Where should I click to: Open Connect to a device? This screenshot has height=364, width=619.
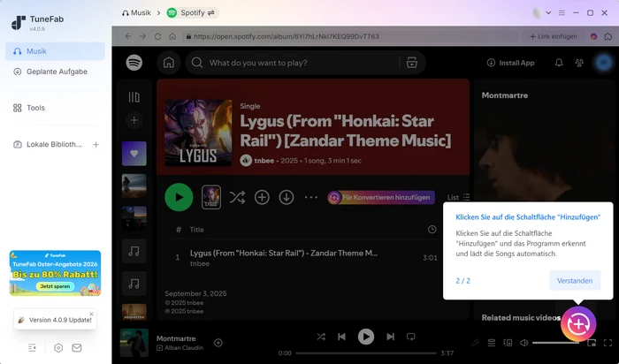508,343
